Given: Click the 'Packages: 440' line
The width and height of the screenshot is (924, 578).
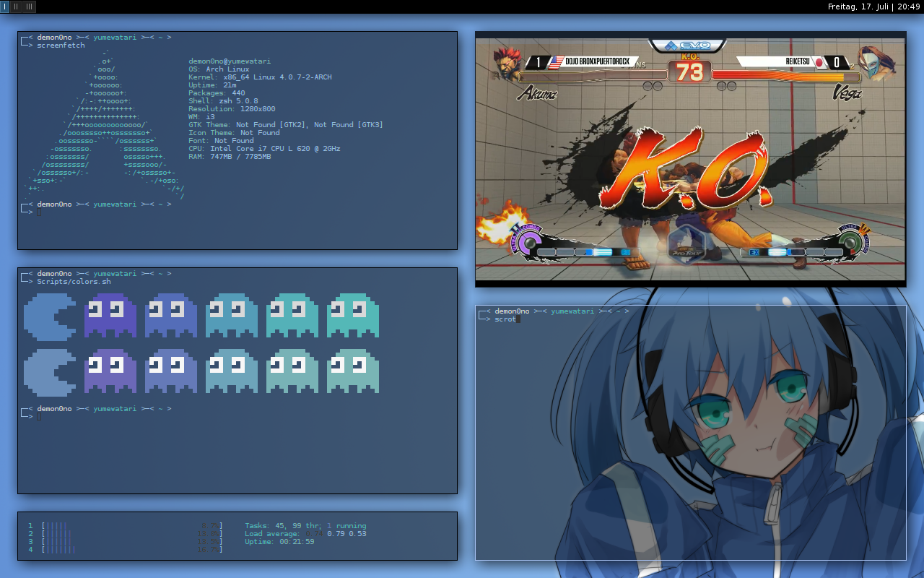Looking at the screenshot, I should pos(217,93).
